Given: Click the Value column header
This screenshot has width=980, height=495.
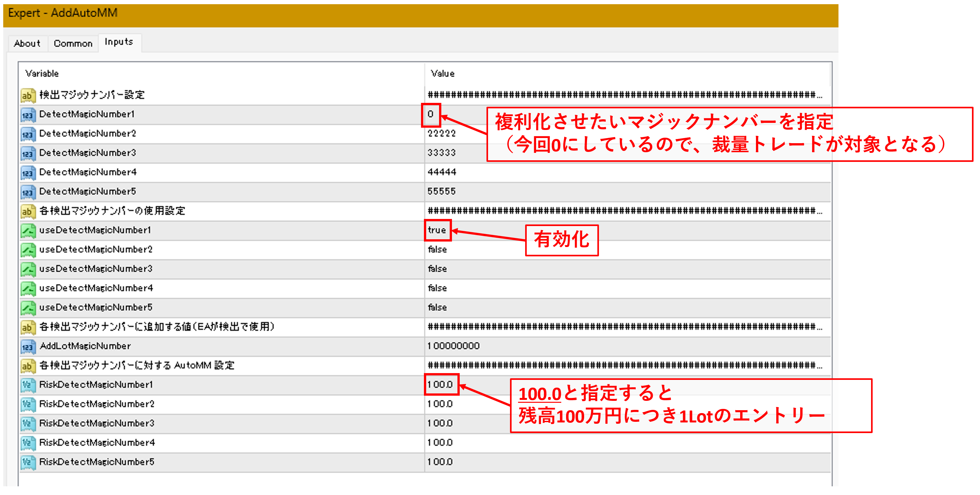Looking at the screenshot, I should [442, 74].
